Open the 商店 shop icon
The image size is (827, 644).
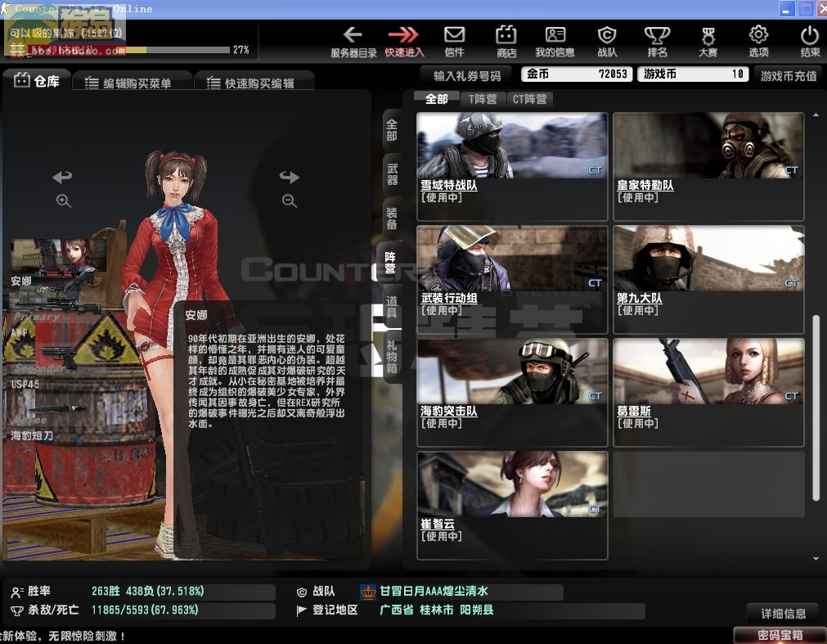point(506,42)
